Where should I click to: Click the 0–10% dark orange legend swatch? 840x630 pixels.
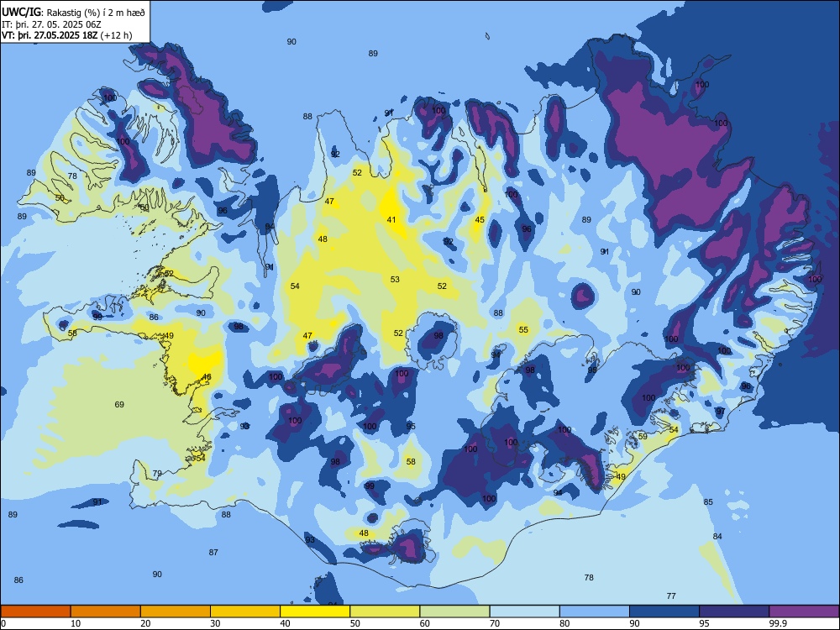[x=36, y=612]
